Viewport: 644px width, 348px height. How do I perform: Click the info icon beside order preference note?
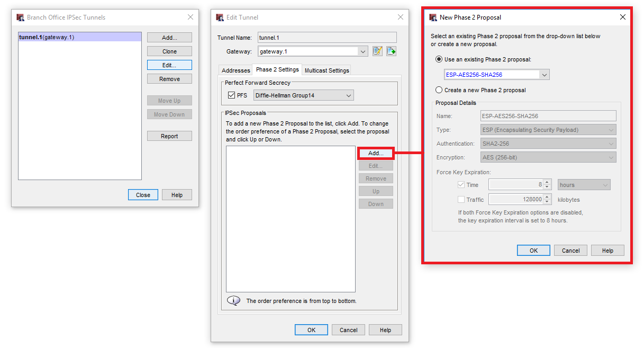click(x=233, y=300)
